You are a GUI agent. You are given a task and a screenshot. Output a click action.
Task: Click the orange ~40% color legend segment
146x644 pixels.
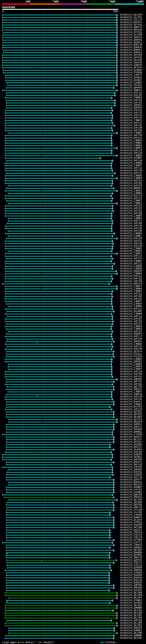click(x=45, y=4)
